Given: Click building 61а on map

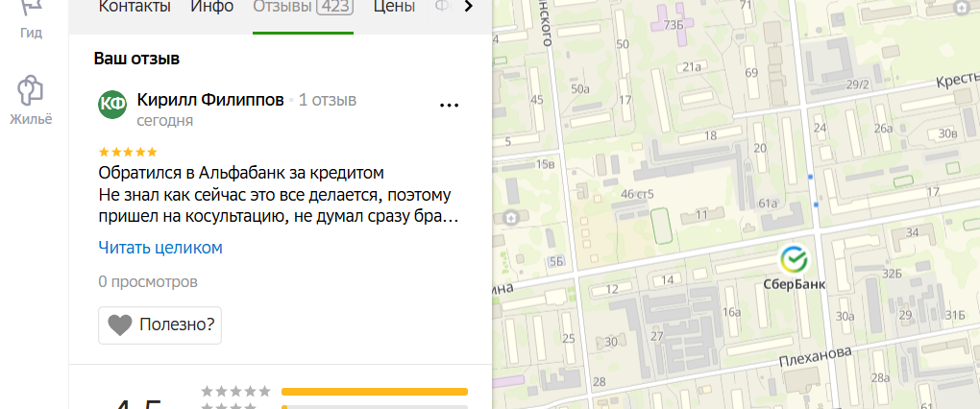Looking at the screenshot, I should [x=767, y=203].
